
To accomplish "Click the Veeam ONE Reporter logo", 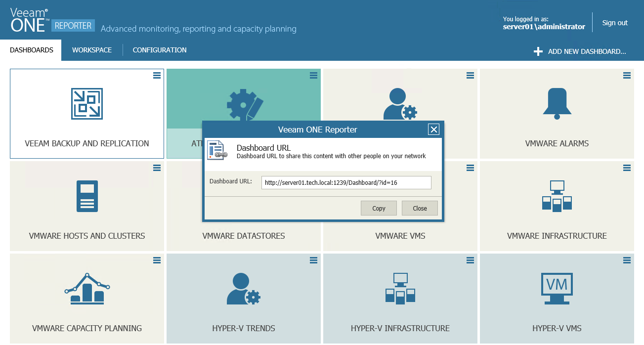I will pos(52,20).
